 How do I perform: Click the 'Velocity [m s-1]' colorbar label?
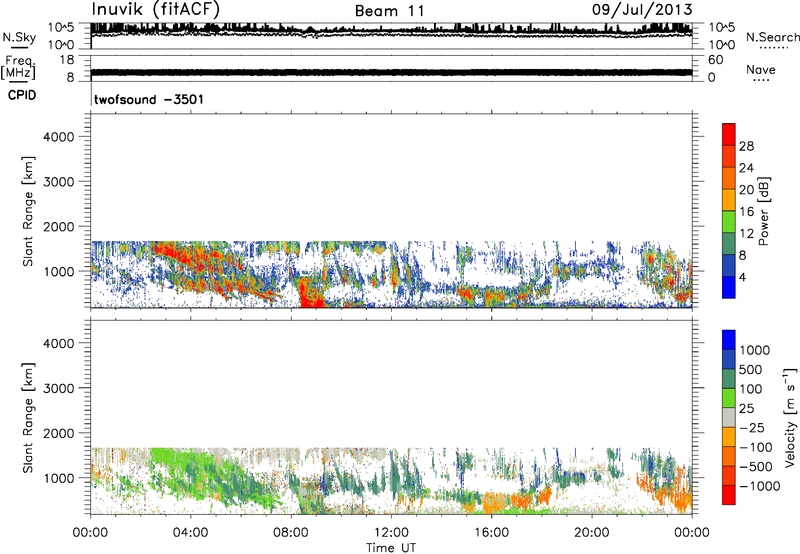pos(790,417)
